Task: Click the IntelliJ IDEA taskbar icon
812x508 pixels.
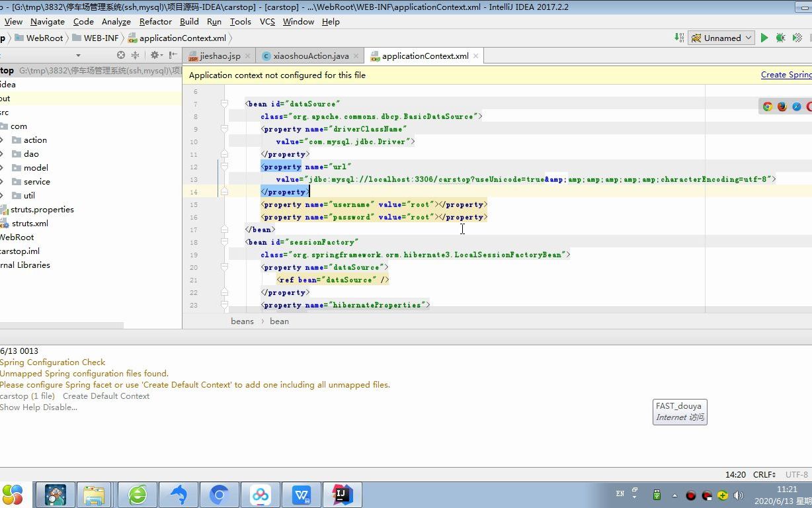Action: (342, 494)
